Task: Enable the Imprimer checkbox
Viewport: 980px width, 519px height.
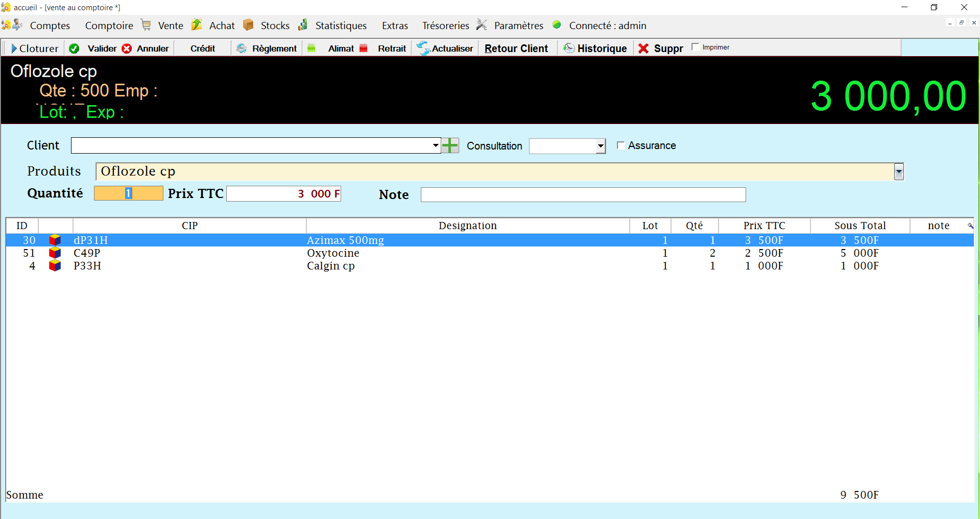Action: (695, 47)
